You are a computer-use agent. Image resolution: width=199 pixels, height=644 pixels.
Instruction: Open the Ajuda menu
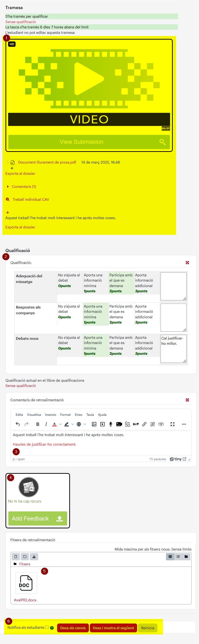pyautogui.click(x=102, y=414)
